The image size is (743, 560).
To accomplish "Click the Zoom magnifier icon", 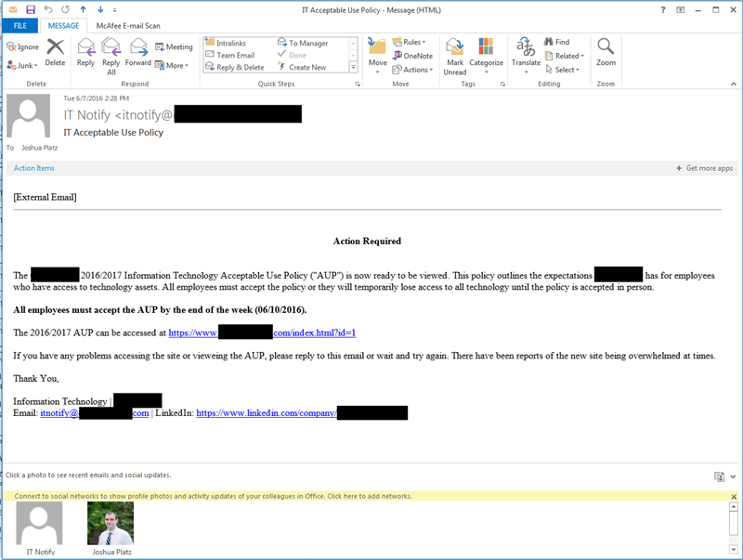I will tap(606, 51).
